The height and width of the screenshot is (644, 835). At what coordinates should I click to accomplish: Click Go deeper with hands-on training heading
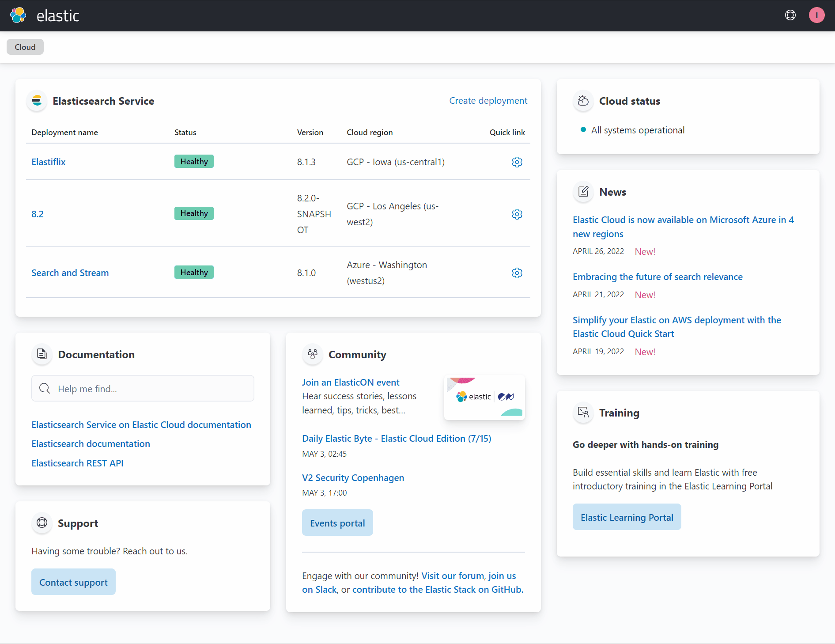pos(646,445)
